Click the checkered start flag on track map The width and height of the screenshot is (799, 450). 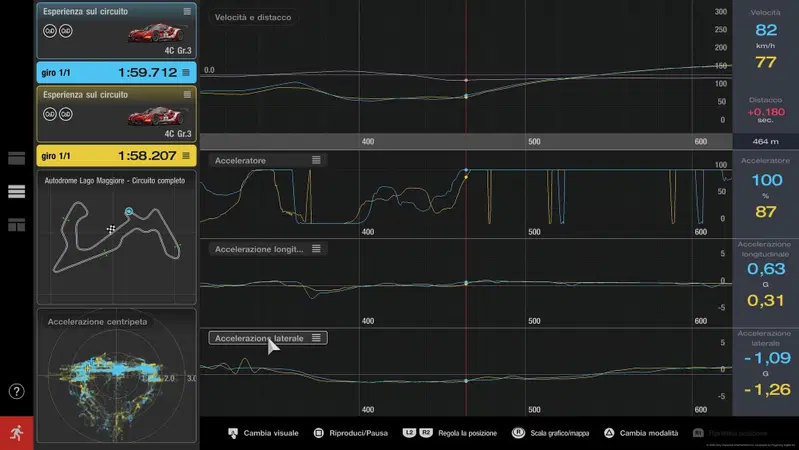(x=111, y=229)
